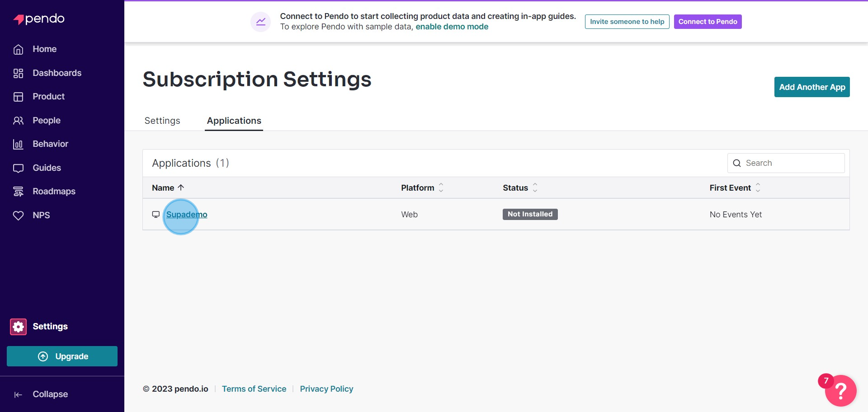The height and width of the screenshot is (412, 868).
Task: Open NPS via the heart icon
Action: (18, 215)
